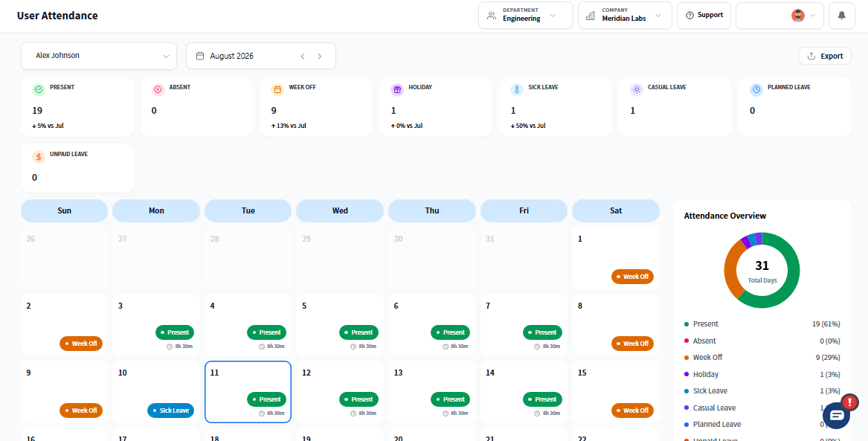The height and width of the screenshot is (441, 868).
Task: Click the '9 (29%)' Week Off value
Action: [x=828, y=358]
